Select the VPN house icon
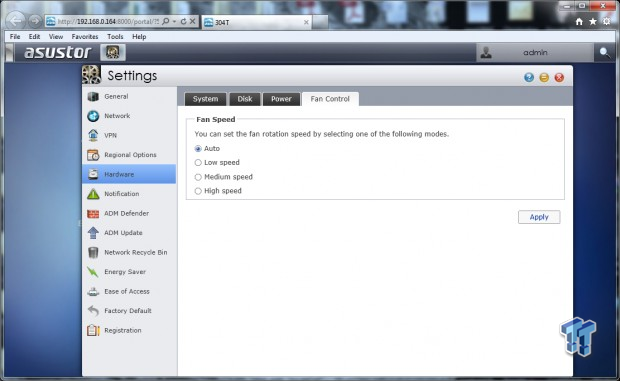620x381 pixels. 93,135
